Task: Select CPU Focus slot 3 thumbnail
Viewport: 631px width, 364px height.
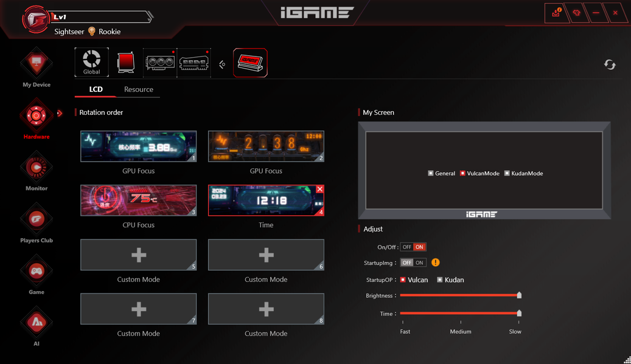Action: [x=139, y=201]
